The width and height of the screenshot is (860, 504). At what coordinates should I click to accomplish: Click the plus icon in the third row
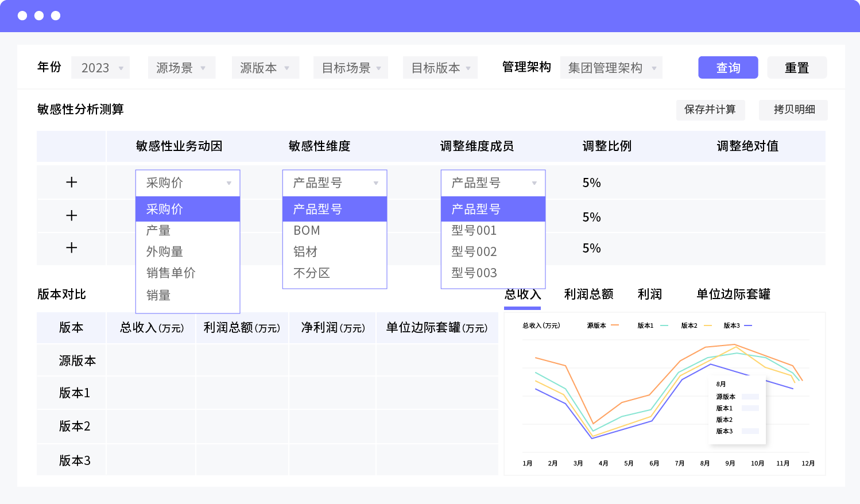[x=71, y=248]
